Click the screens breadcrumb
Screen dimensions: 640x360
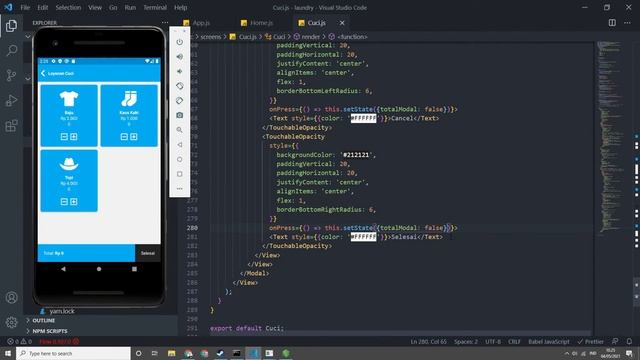pyautogui.click(x=211, y=37)
